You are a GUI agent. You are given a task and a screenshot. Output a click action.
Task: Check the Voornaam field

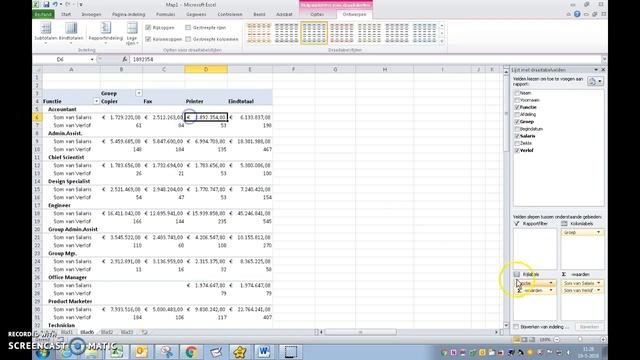coord(517,100)
